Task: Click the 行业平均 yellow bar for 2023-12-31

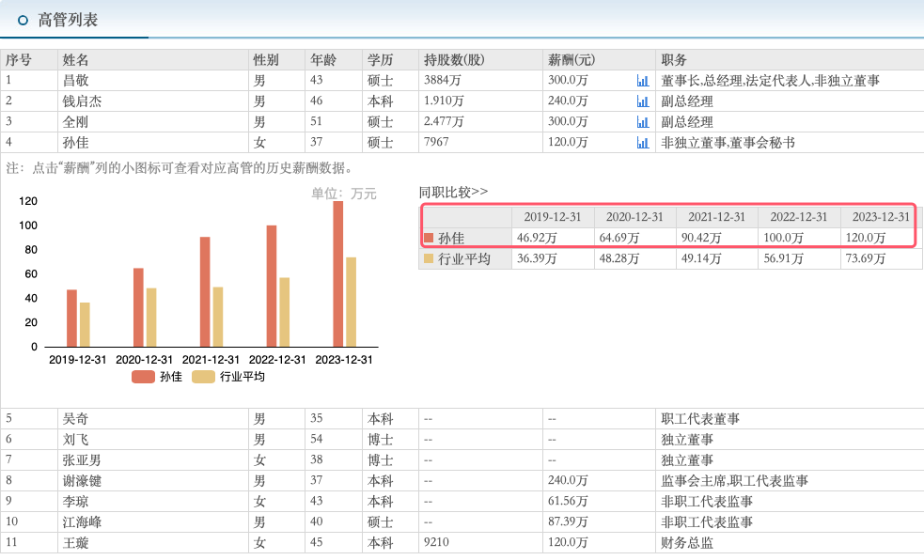Action: click(352, 303)
